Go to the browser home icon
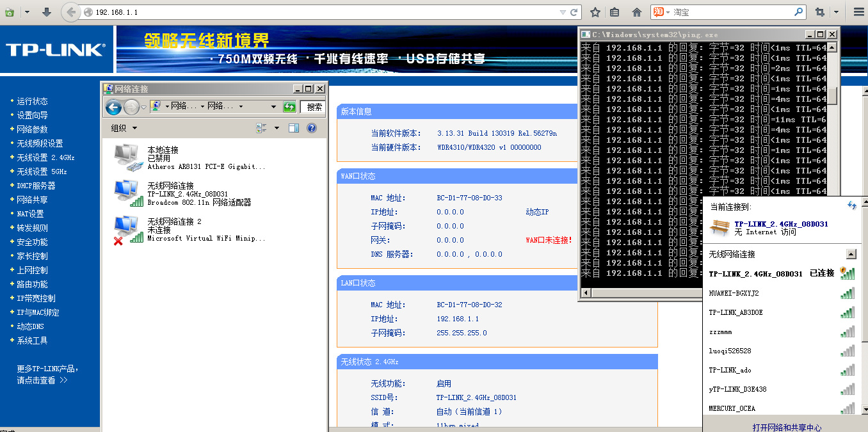This screenshot has width=868, height=432. click(636, 12)
